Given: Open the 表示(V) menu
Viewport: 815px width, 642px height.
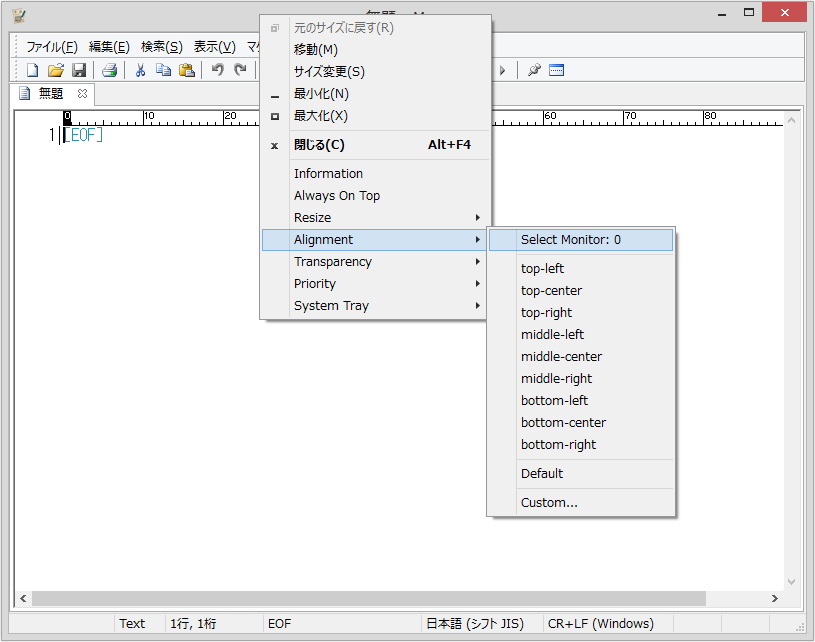Looking at the screenshot, I should (215, 47).
